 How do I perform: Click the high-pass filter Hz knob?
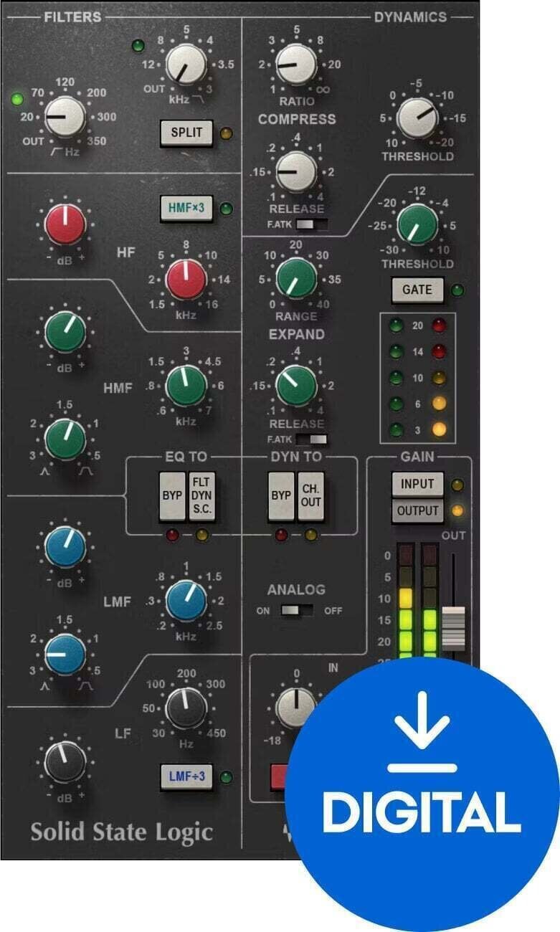[x=65, y=117]
